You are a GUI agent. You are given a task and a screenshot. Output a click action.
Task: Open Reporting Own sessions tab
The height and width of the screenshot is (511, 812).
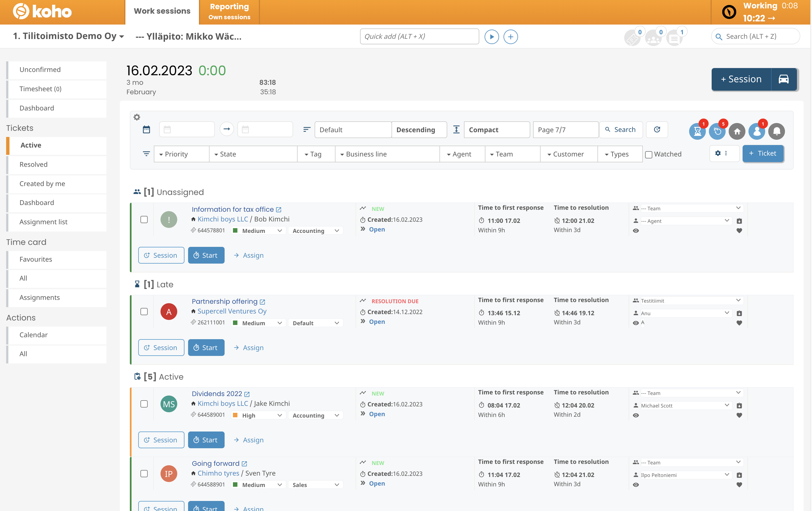pyautogui.click(x=229, y=12)
